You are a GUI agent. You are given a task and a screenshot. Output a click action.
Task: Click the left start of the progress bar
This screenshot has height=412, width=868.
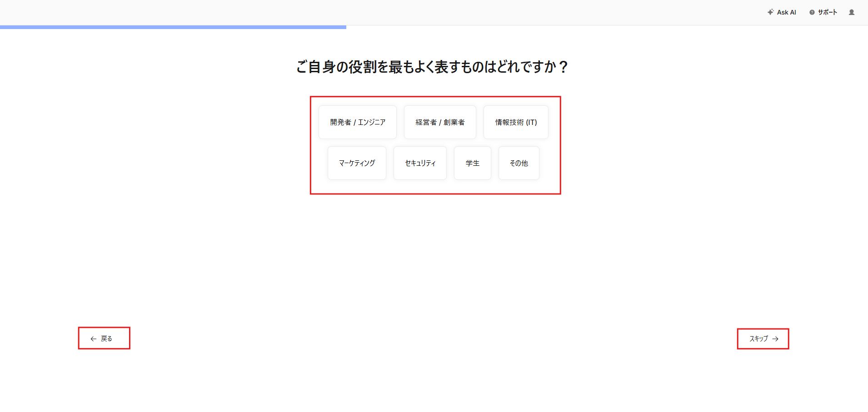coord(2,27)
